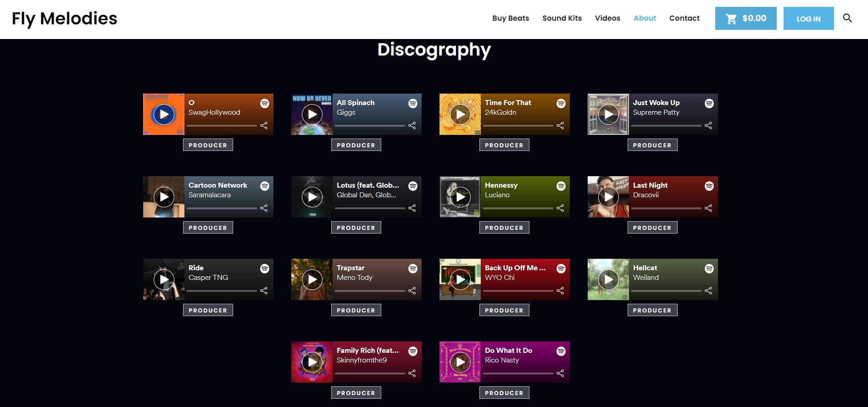Share the Hellcat track
868x407 pixels.
click(x=708, y=290)
